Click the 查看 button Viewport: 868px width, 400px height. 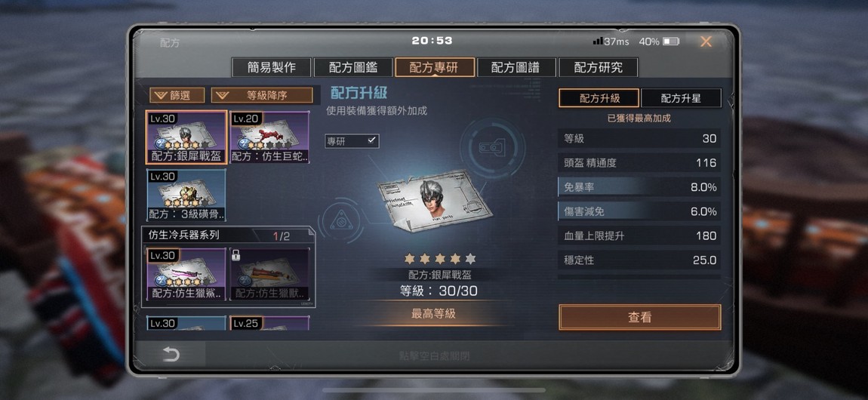(640, 318)
